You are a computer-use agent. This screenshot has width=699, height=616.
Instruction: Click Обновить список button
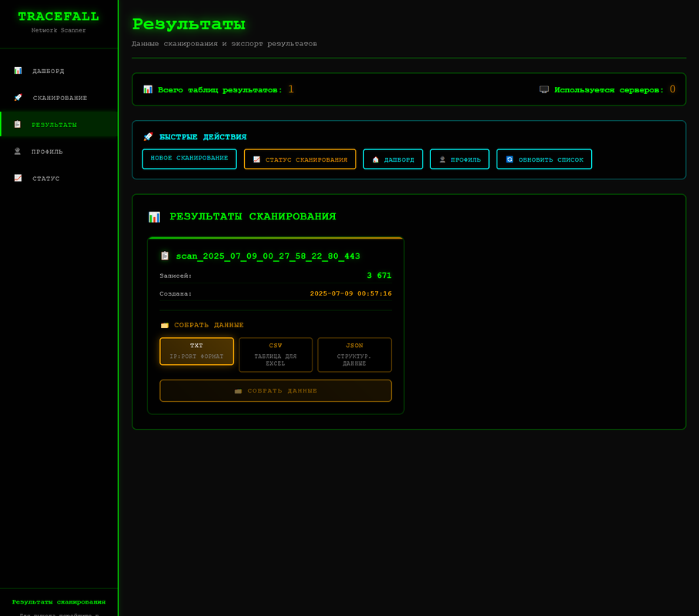tap(544, 159)
